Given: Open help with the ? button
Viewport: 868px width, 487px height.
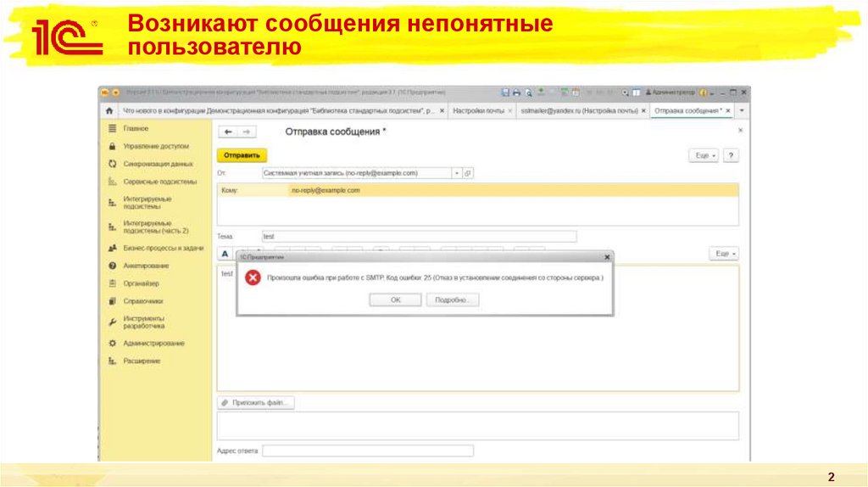Looking at the screenshot, I should pos(731,155).
